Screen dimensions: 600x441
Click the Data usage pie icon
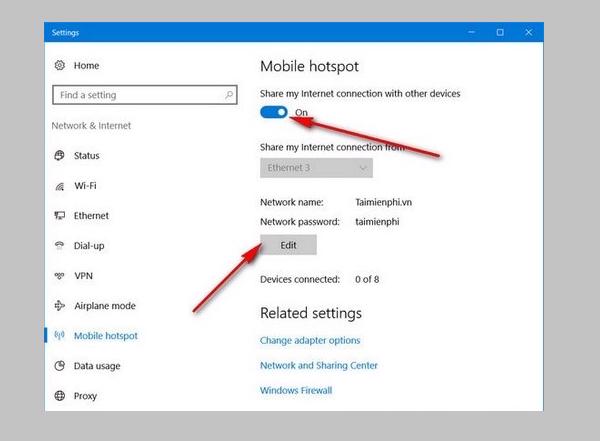tap(60, 366)
